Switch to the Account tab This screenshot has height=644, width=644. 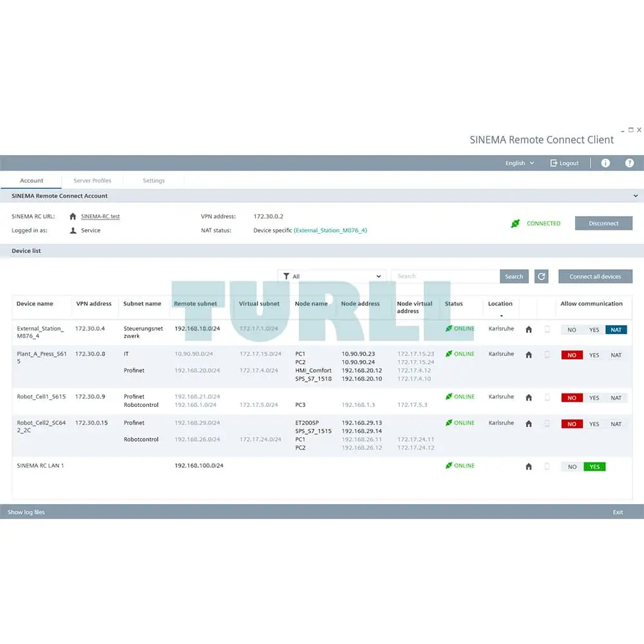(x=31, y=181)
